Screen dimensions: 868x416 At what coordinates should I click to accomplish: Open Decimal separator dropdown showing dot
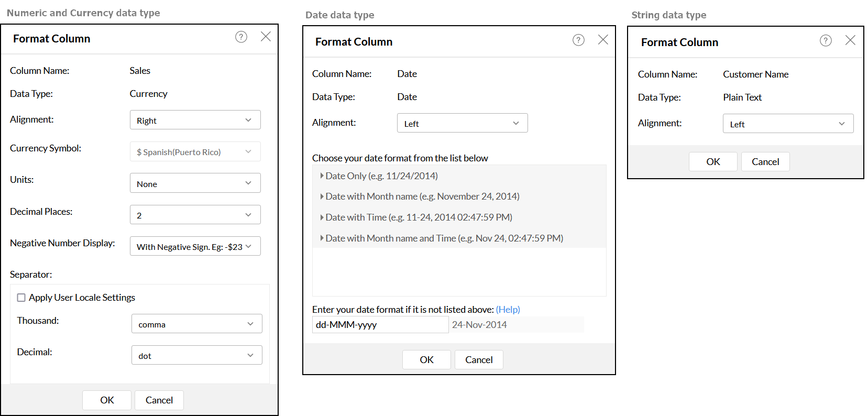click(196, 355)
